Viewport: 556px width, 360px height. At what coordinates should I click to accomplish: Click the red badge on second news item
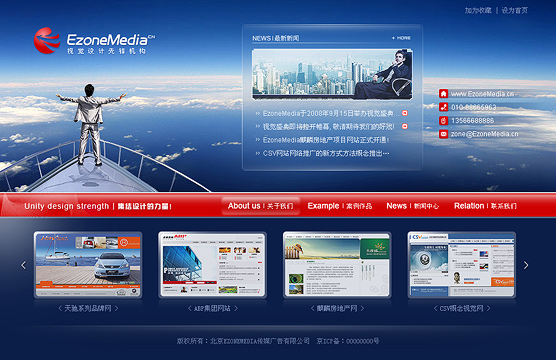[405, 126]
